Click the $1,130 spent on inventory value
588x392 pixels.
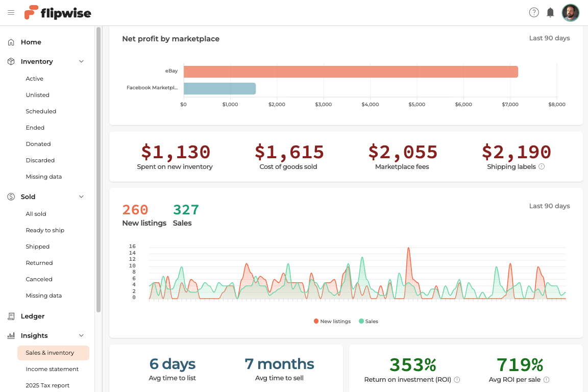click(x=176, y=152)
